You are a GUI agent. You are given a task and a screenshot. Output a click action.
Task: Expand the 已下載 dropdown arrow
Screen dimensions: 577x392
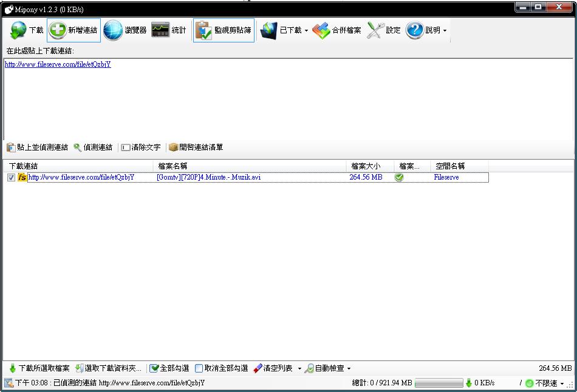point(306,30)
